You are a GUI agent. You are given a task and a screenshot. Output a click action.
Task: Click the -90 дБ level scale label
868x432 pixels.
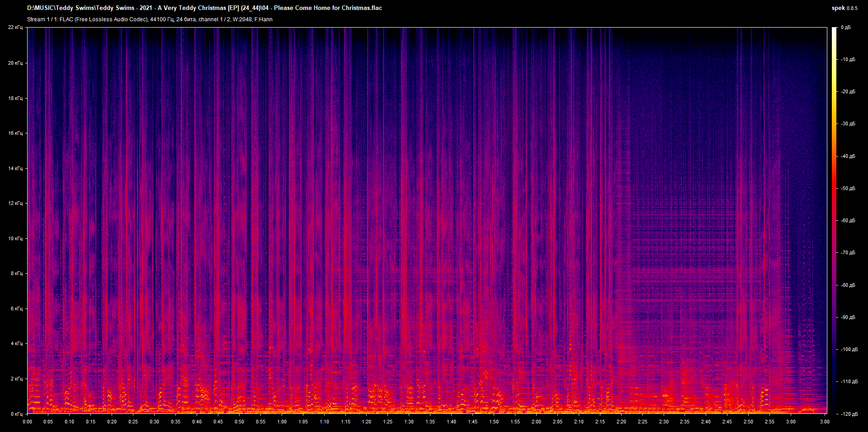(x=848, y=318)
